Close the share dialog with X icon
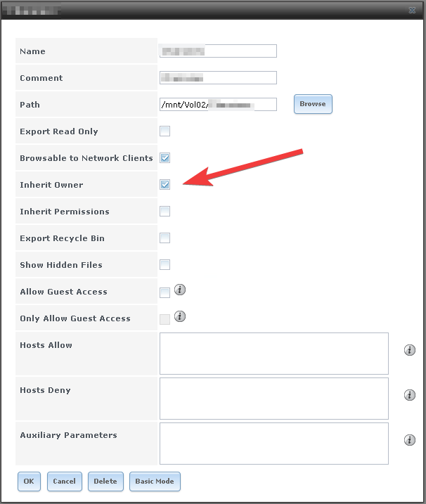 412,11
